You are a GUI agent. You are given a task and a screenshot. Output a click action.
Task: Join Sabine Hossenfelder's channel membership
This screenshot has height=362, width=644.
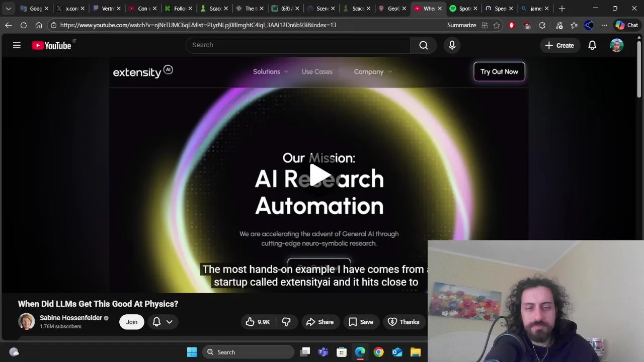[x=132, y=322]
